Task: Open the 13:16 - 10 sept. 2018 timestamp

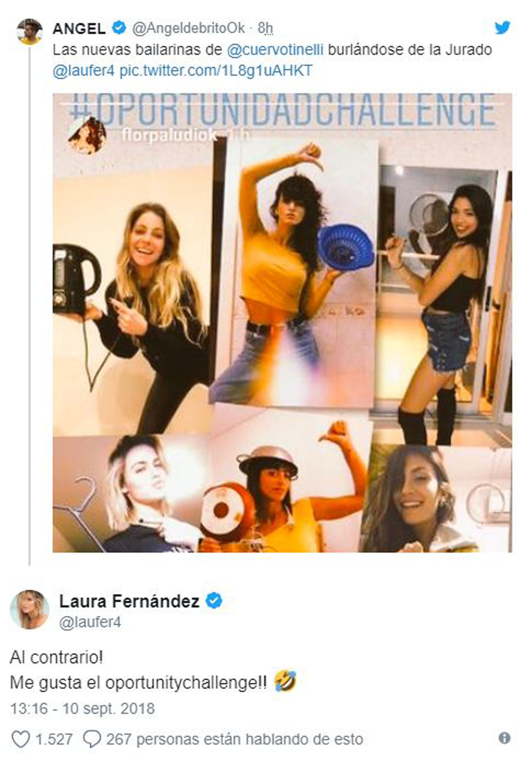Action: 83,709
